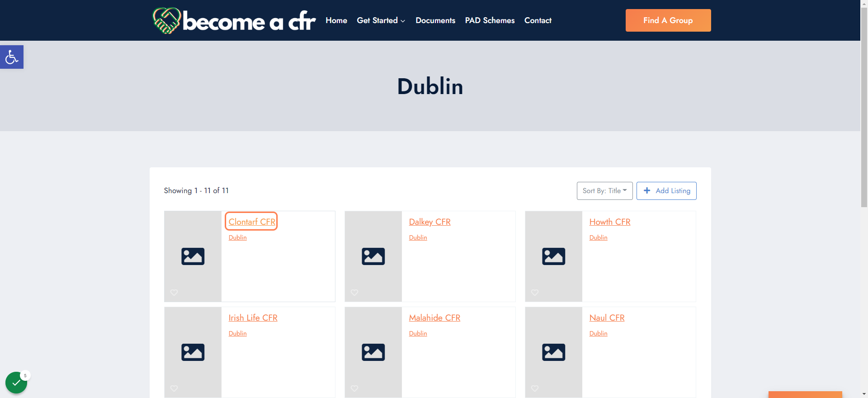Click the Naul CFR image placeholder

point(554,352)
